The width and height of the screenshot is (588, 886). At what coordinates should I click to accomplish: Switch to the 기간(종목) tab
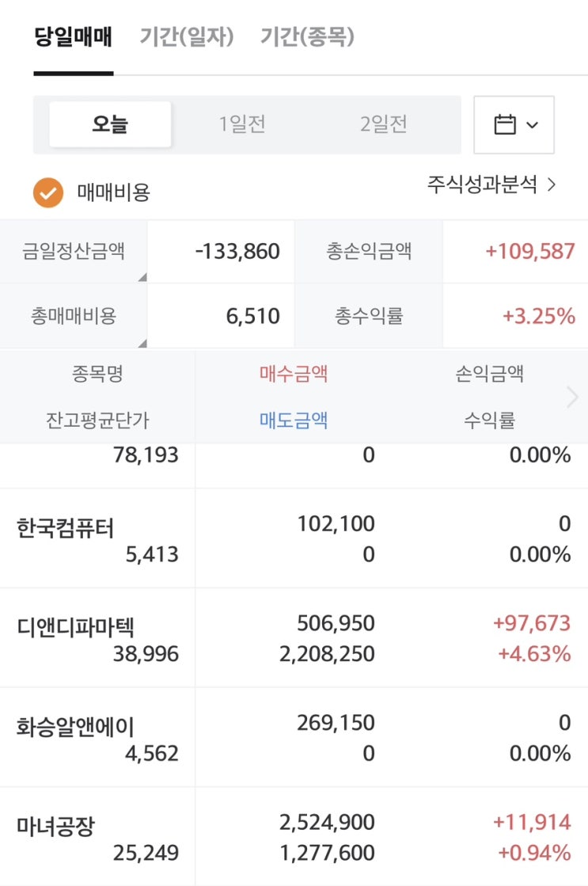[x=307, y=37]
